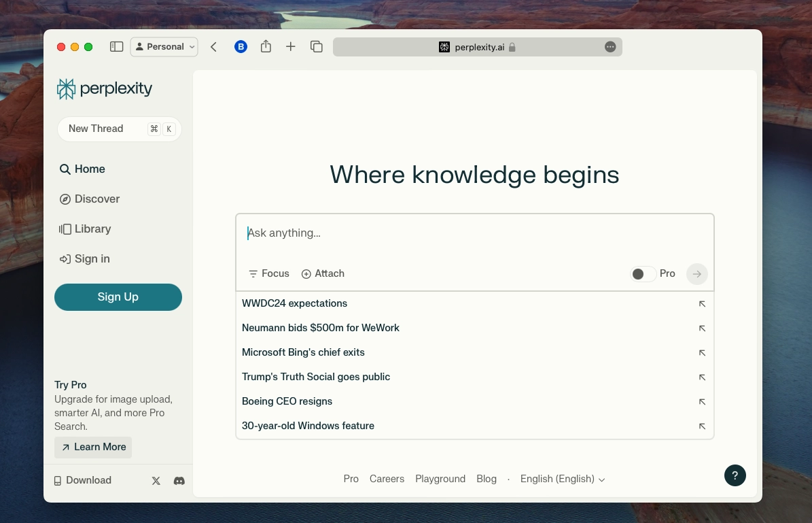Submit query with the arrow button

point(697,273)
